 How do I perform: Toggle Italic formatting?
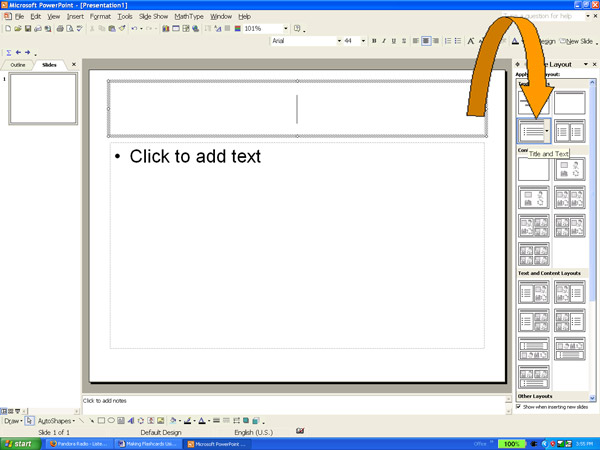click(384, 41)
